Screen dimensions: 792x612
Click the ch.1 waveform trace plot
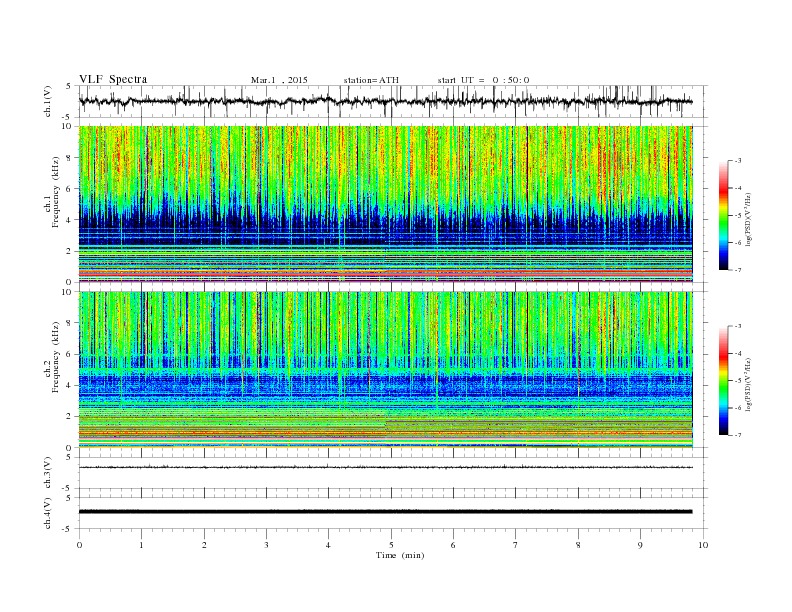385,101
